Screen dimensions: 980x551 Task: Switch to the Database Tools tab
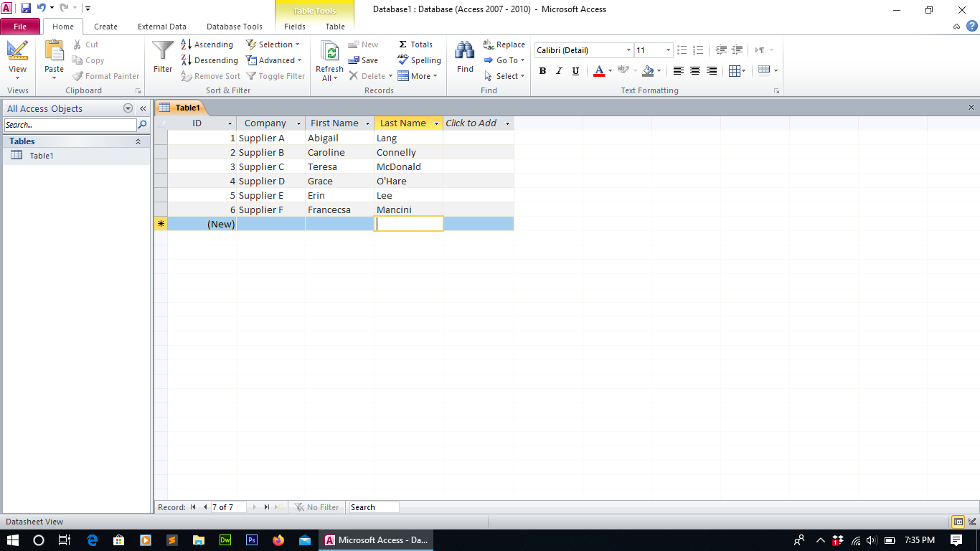tap(235, 27)
